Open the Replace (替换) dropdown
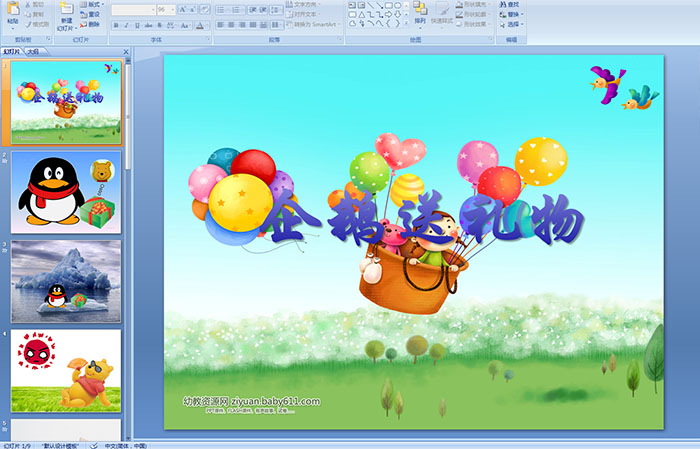This screenshot has width=700, height=449. click(512, 14)
